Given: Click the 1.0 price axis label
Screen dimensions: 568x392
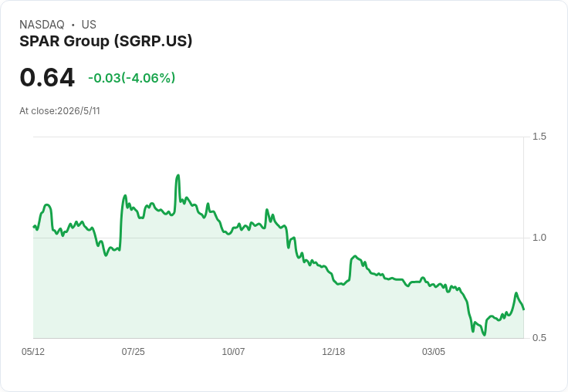Looking at the screenshot, I should point(539,238).
